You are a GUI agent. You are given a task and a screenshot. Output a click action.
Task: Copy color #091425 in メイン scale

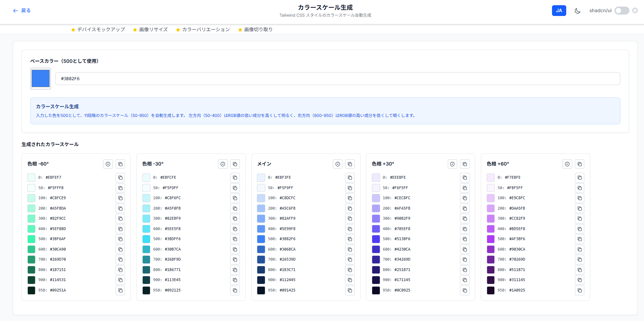(350, 290)
